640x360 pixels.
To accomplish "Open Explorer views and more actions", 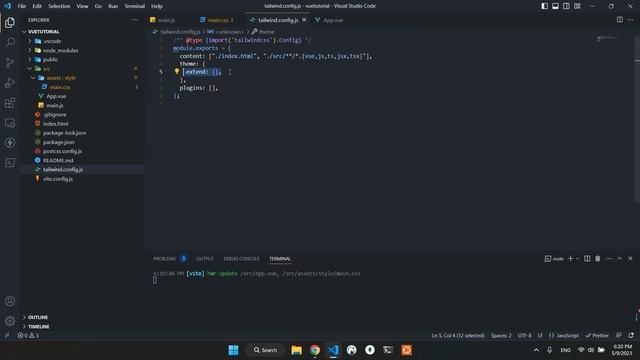I will 135,20.
